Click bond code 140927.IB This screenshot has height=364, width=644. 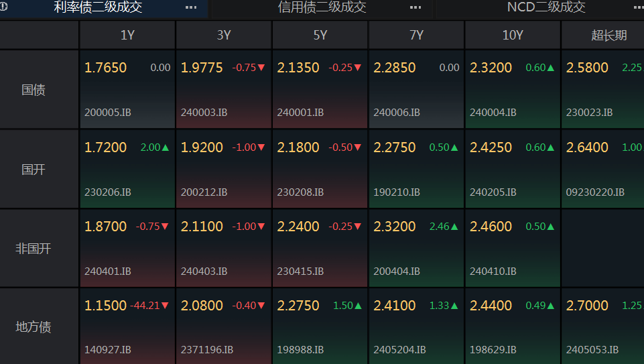pyautogui.click(x=108, y=350)
